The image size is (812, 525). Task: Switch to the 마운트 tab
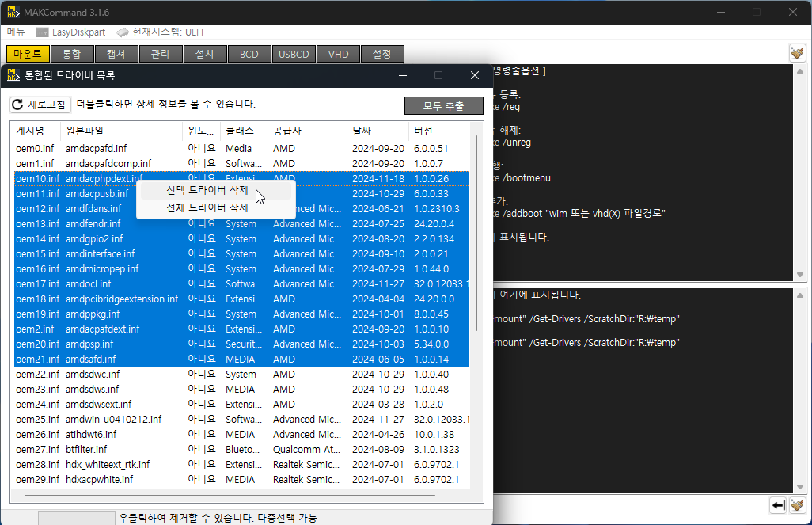[28, 54]
